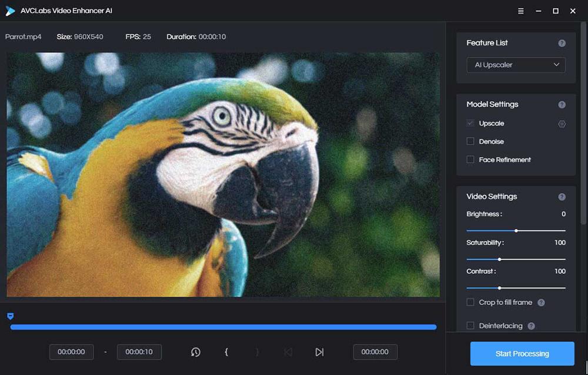Open the hamburger menu in title bar
Viewport: 588px width, 375px height.
click(521, 11)
